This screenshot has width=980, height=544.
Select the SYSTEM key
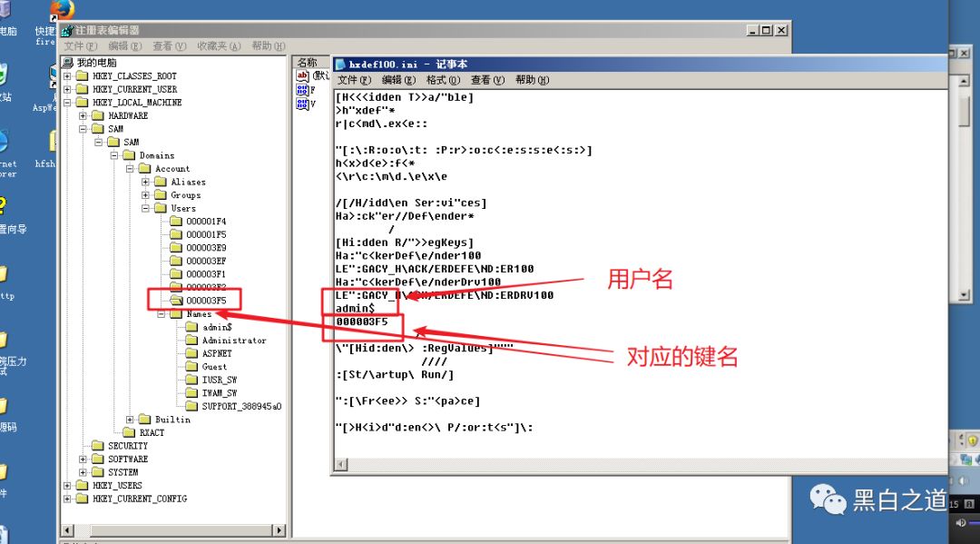click(x=123, y=472)
